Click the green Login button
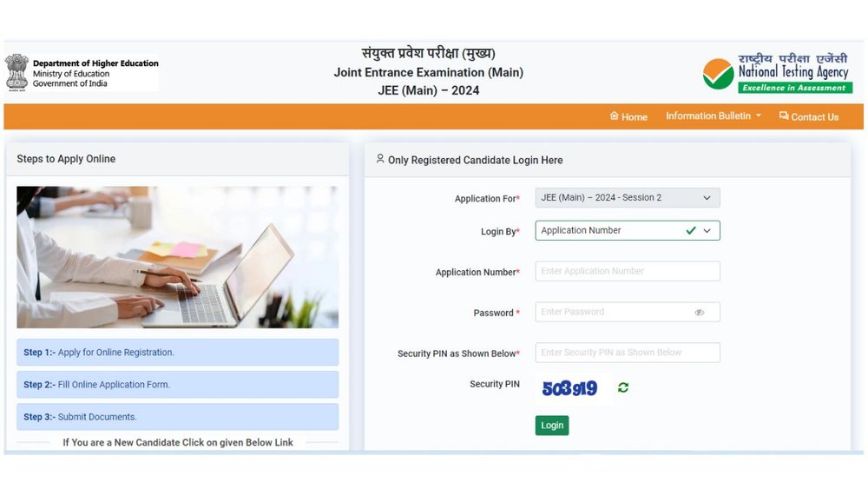 (552, 426)
